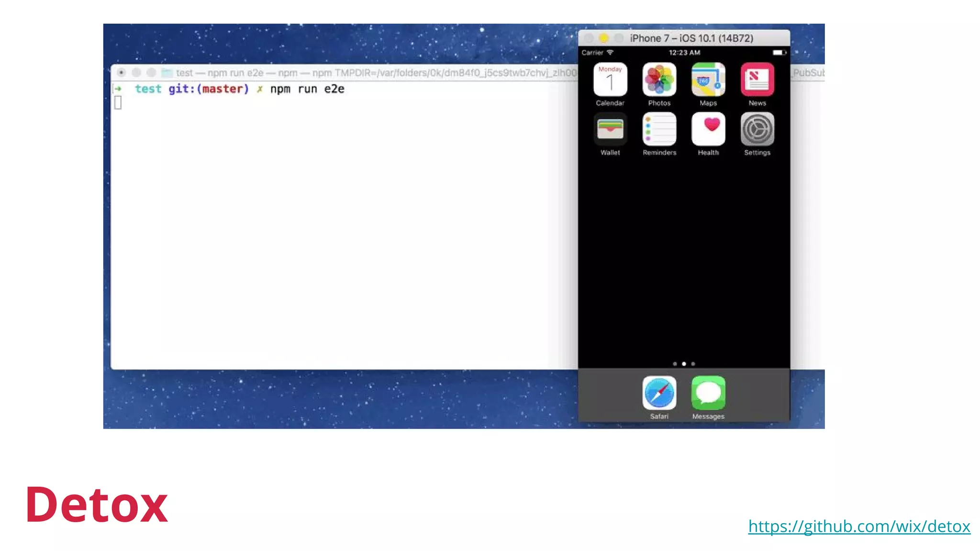This screenshot has height=551, width=980.
Task: Launch Safari from the dock
Action: (x=659, y=393)
